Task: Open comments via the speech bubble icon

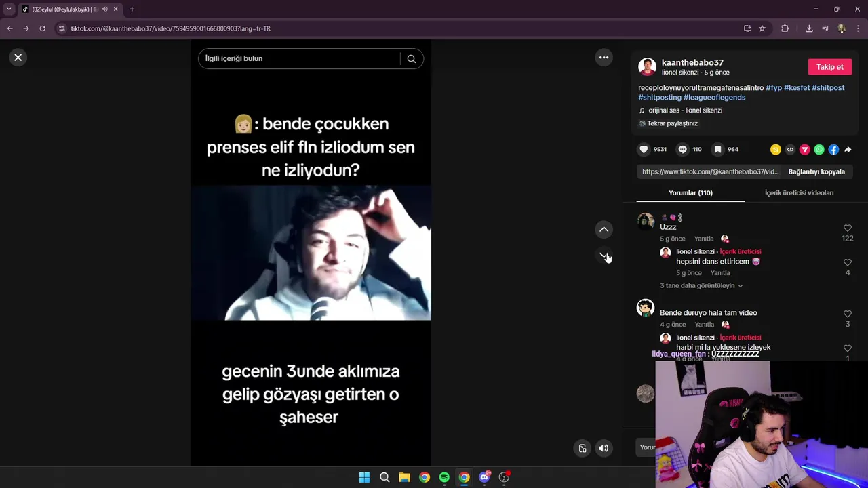Action: coord(682,149)
